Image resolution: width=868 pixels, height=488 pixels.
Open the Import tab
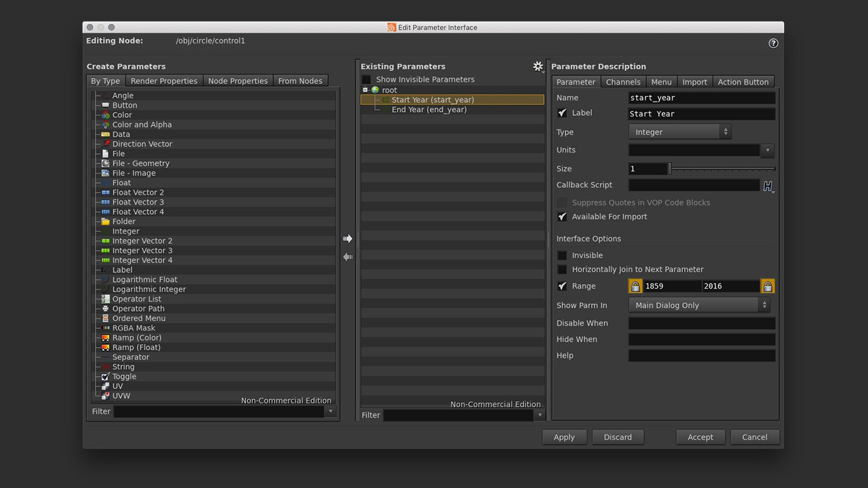(x=694, y=82)
